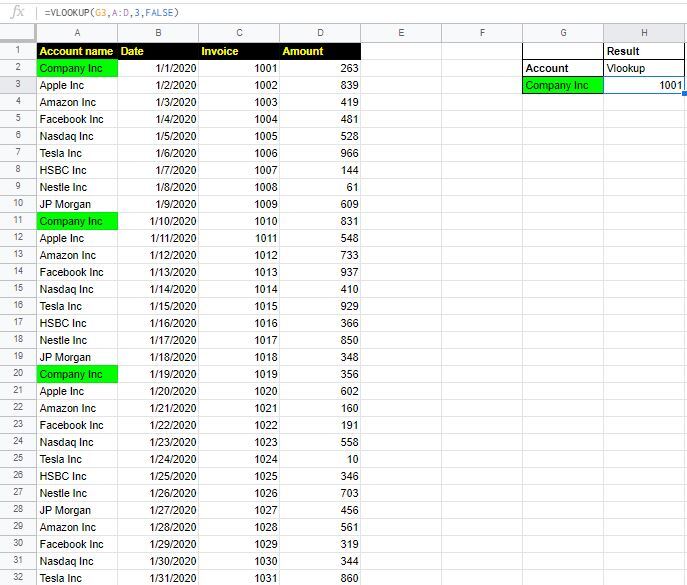Select the column A header
The height and width of the screenshot is (585, 687).
(76, 33)
